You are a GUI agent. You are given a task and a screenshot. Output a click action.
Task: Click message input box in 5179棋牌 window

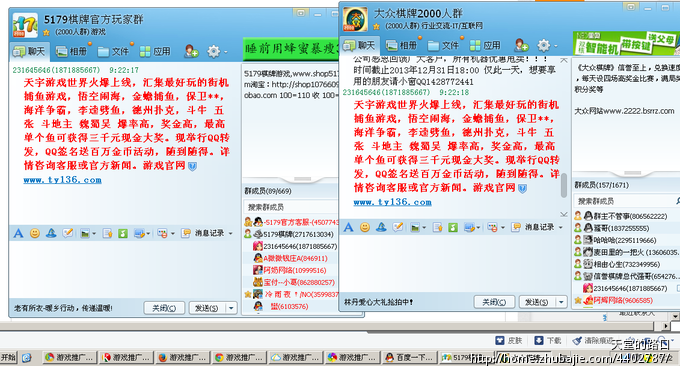pos(124,269)
